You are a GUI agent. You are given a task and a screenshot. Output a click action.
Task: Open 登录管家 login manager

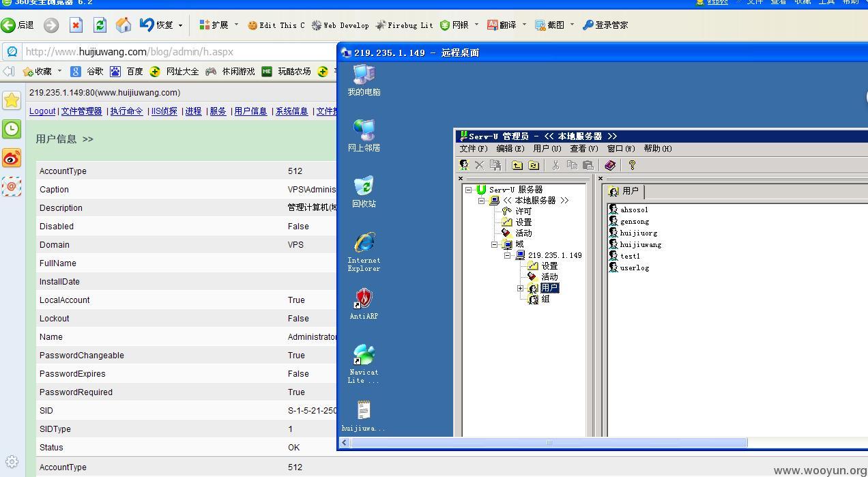pyautogui.click(x=605, y=25)
